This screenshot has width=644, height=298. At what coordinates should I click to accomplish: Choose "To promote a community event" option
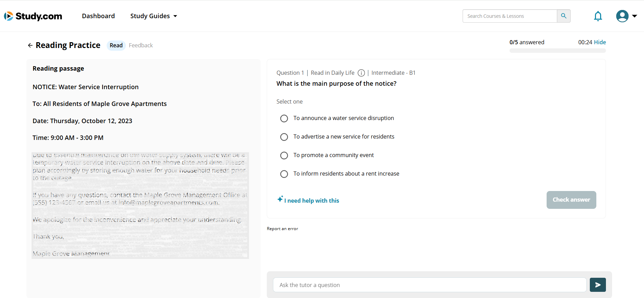coord(284,155)
